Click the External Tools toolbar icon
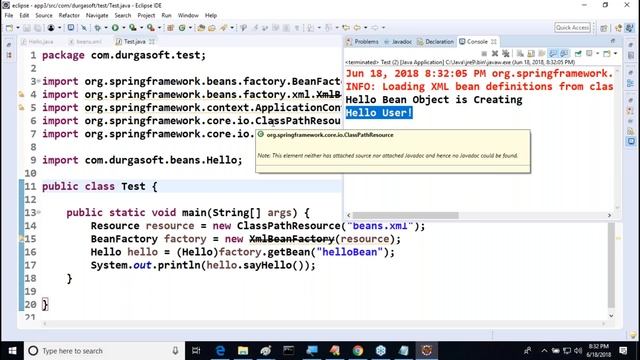Image resolution: width=640 pixels, height=360 pixels. click(151, 28)
